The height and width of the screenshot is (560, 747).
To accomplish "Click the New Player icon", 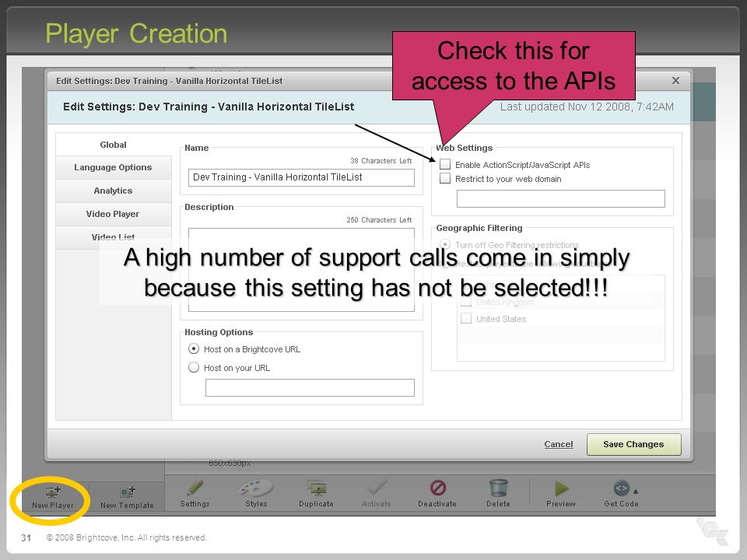I will point(52,492).
